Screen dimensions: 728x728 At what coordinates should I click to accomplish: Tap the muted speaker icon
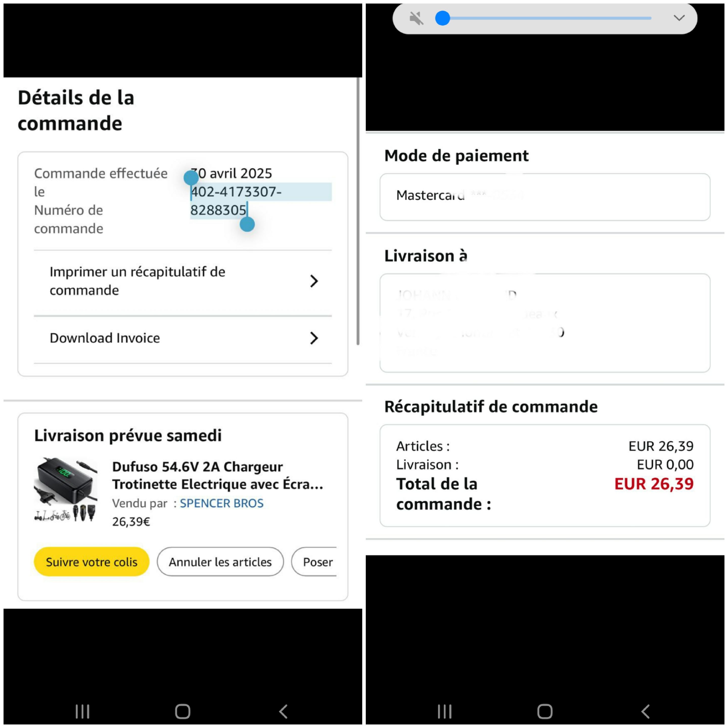(x=416, y=18)
